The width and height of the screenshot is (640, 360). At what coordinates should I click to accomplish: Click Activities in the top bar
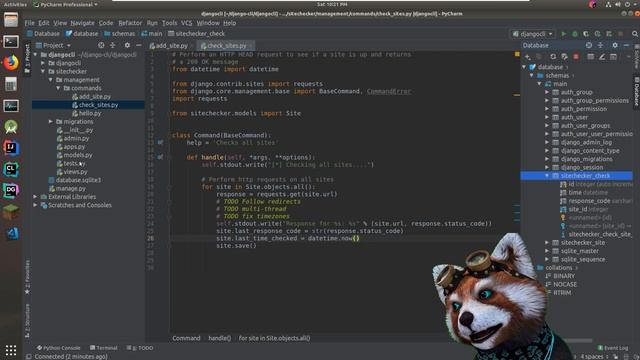pos(15,4)
